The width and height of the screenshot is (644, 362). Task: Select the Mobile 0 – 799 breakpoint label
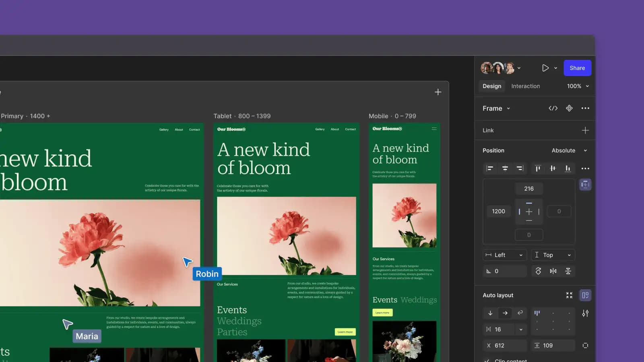coord(392,116)
